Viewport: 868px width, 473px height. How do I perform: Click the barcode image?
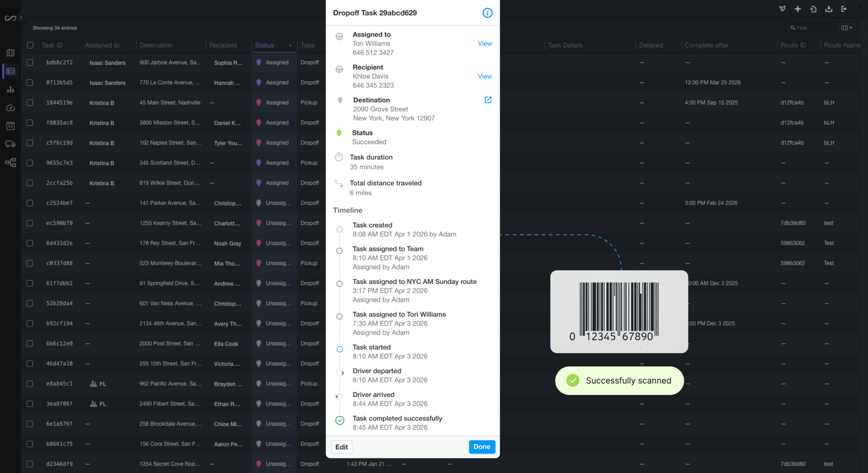pyautogui.click(x=619, y=312)
